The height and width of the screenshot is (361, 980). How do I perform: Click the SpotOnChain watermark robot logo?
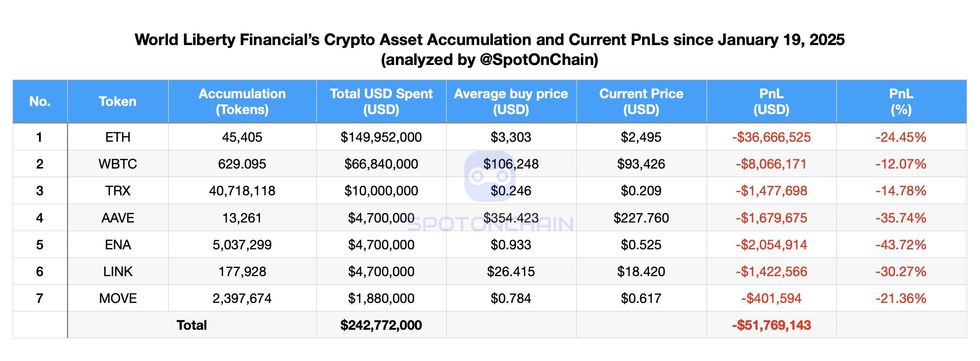[x=490, y=176]
